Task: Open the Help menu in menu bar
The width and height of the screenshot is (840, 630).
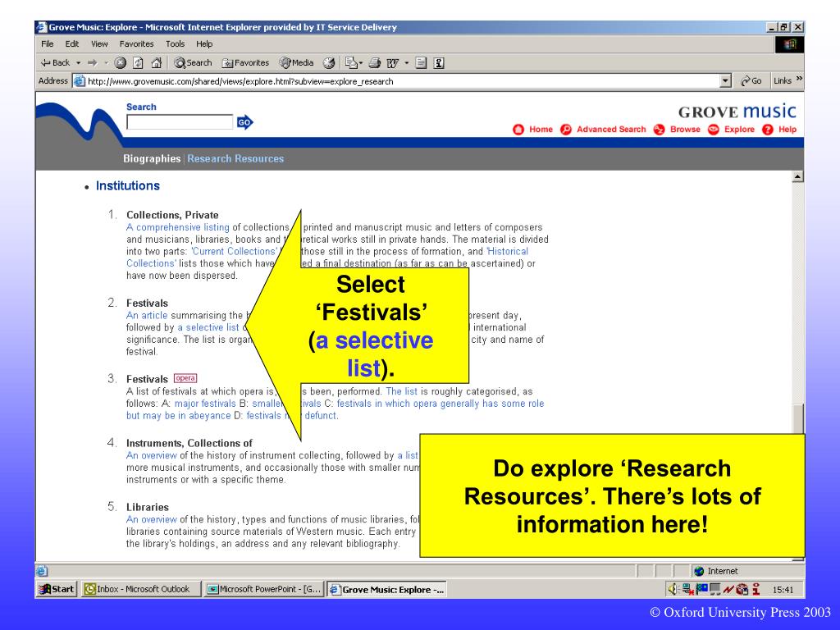Action: [x=204, y=44]
